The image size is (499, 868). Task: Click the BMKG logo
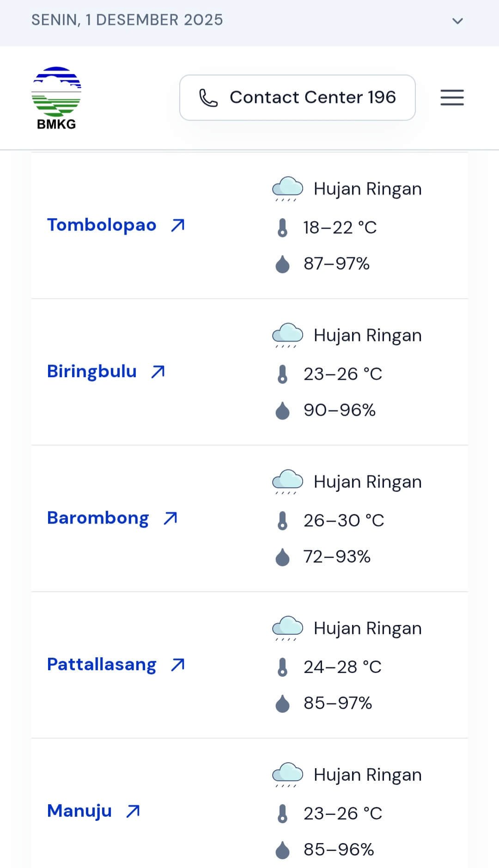tap(56, 98)
